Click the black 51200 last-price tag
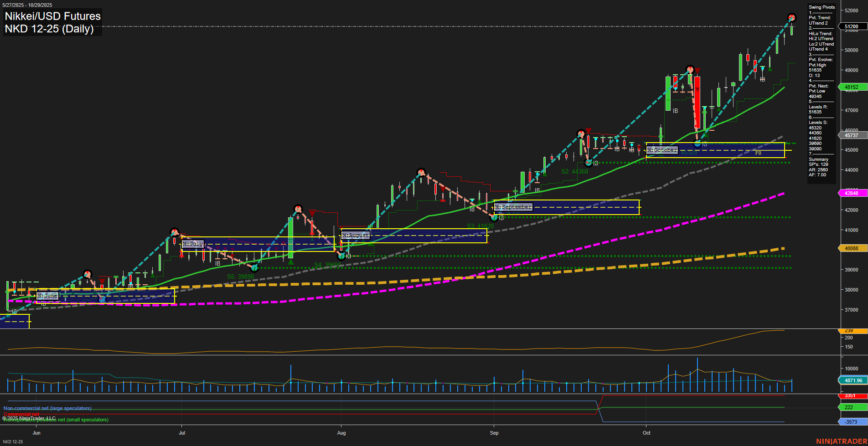Viewport: 868px width, 446px height. coord(852,26)
